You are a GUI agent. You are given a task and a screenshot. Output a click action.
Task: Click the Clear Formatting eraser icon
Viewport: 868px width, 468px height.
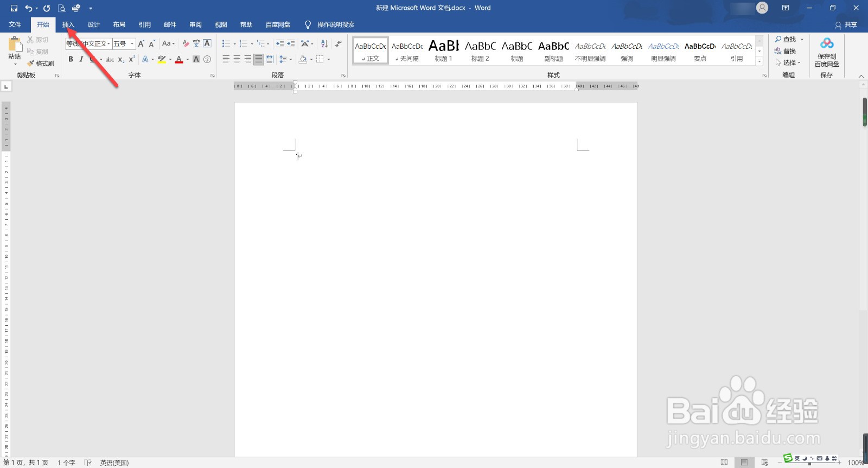186,43
